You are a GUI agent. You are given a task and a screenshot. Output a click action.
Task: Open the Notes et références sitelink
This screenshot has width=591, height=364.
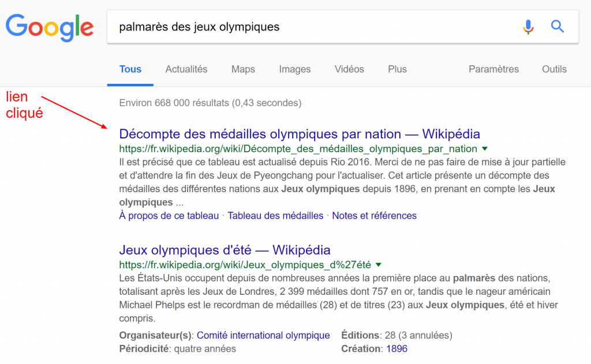[374, 216]
